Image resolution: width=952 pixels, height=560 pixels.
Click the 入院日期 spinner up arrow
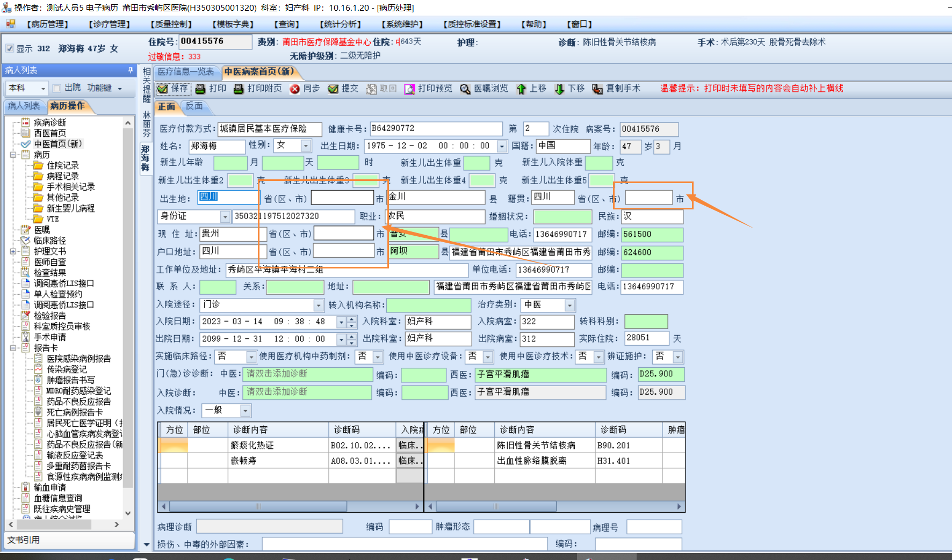pyautogui.click(x=352, y=319)
